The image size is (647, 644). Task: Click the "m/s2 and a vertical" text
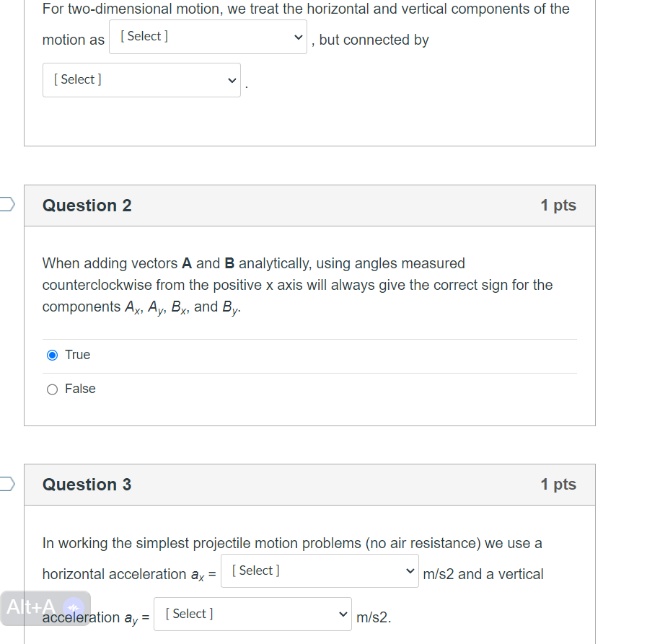pos(483,574)
